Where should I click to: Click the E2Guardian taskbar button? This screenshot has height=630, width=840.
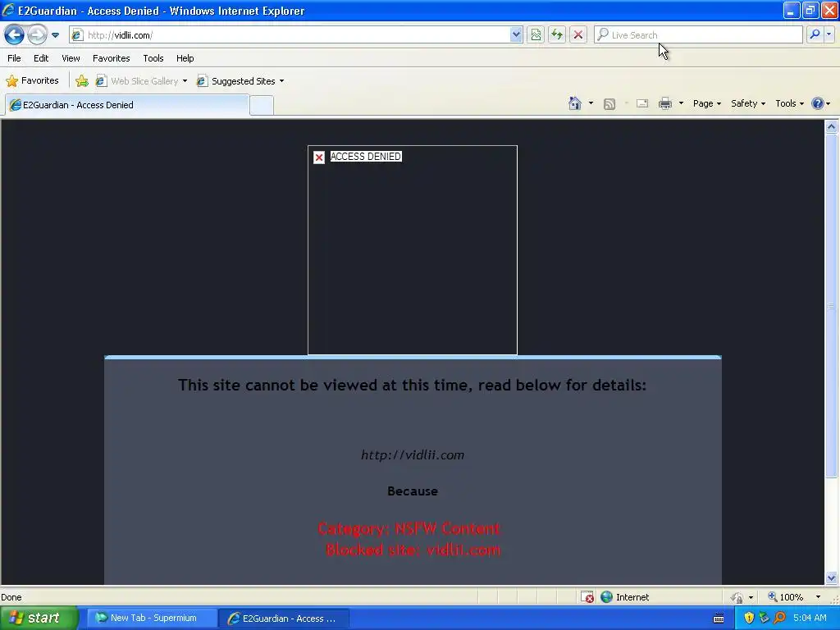click(x=284, y=619)
